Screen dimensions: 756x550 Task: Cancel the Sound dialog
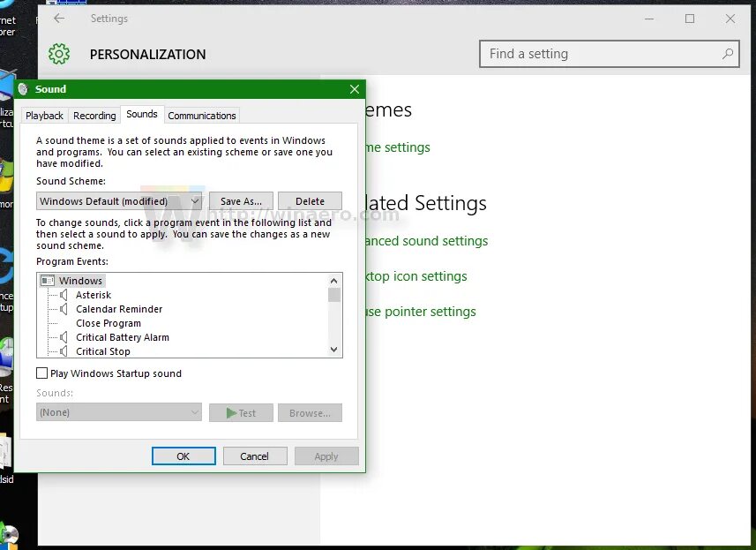(x=255, y=456)
